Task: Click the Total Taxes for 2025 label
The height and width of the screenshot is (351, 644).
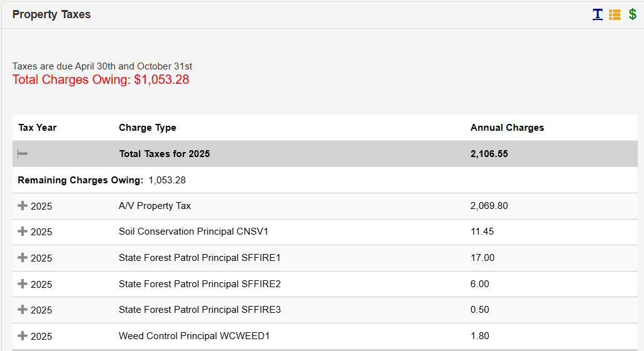Action: 164,154
